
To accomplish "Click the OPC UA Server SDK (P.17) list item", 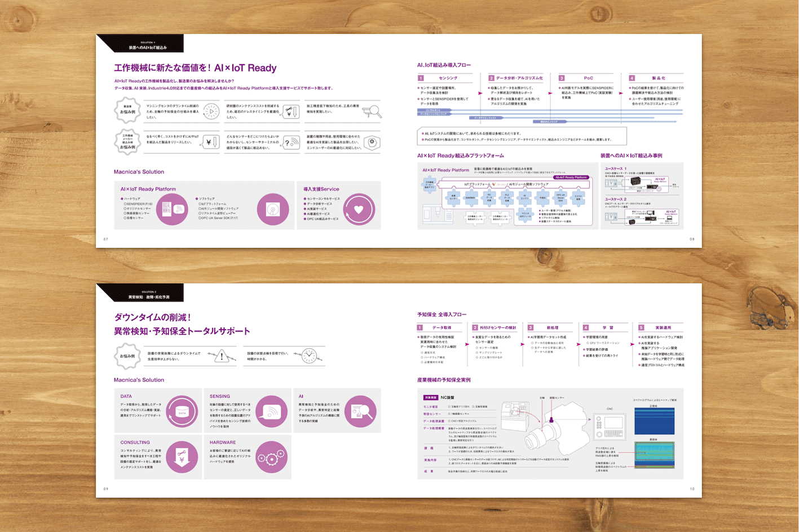I will click(218, 218).
